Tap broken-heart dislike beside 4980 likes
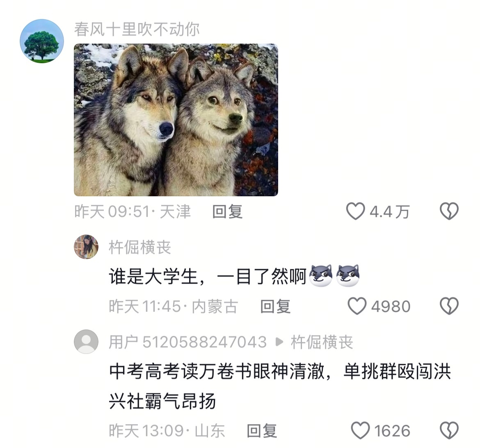This screenshot has width=480, height=448. pyautogui.click(x=449, y=306)
